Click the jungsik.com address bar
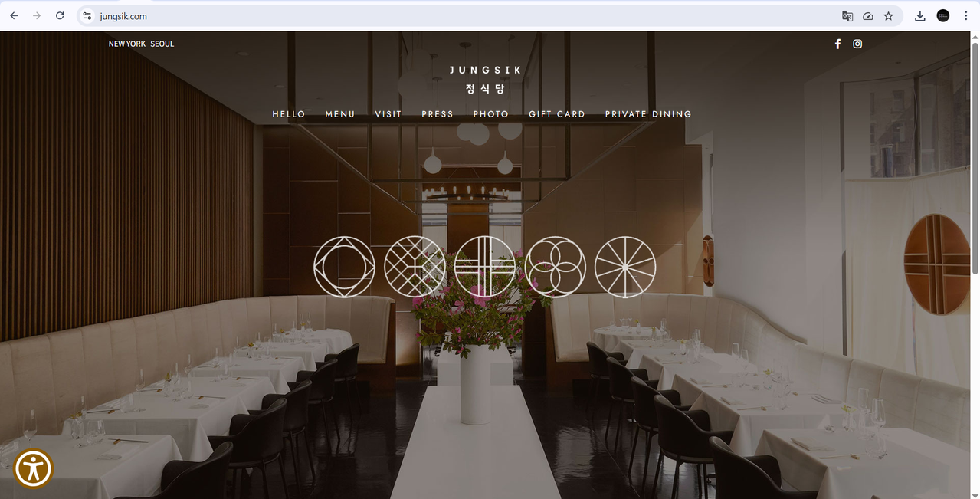This screenshot has width=980, height=499. point(460,15)
